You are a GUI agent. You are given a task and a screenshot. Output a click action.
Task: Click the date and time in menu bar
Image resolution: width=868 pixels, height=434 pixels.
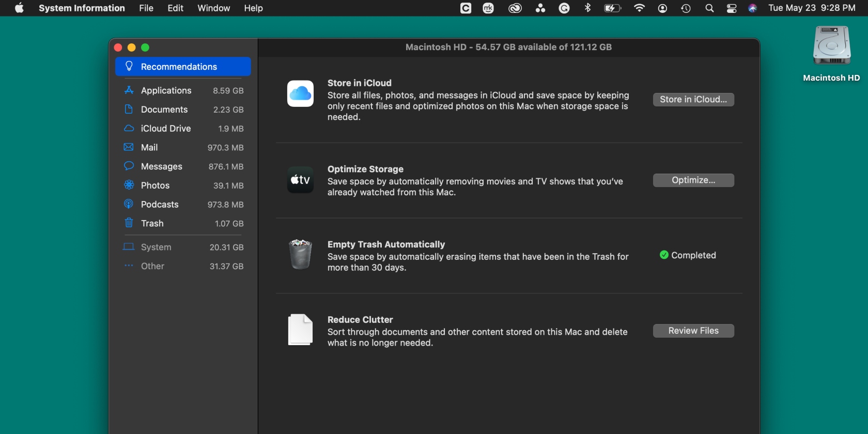pyautogui.click(x=812, y=8)
